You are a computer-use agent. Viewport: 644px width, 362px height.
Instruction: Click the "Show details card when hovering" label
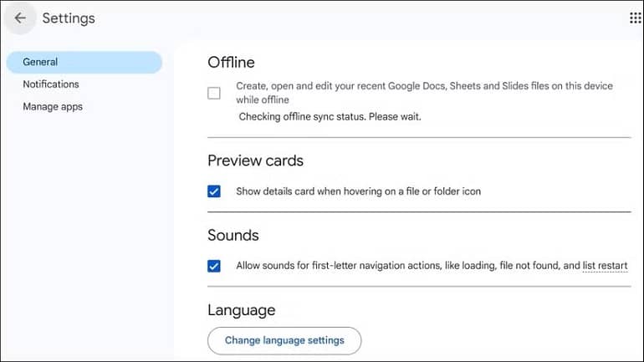pyautogui.click(x=358, y=191)
